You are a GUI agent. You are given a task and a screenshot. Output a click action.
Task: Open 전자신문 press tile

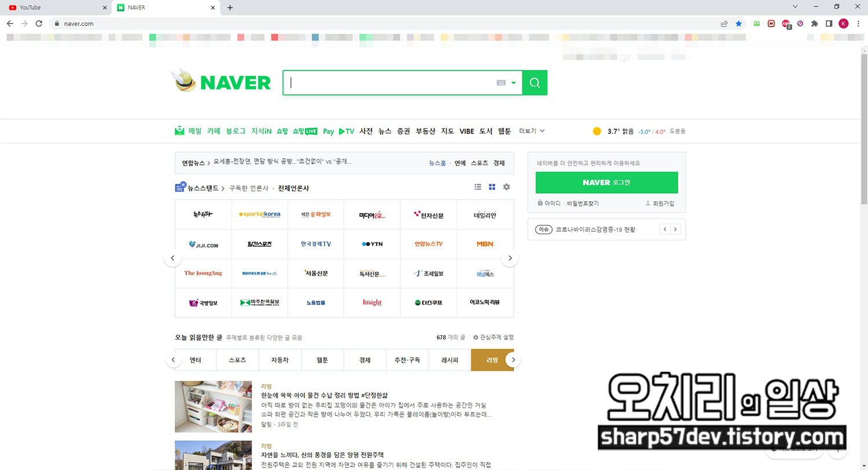point(429,214)
